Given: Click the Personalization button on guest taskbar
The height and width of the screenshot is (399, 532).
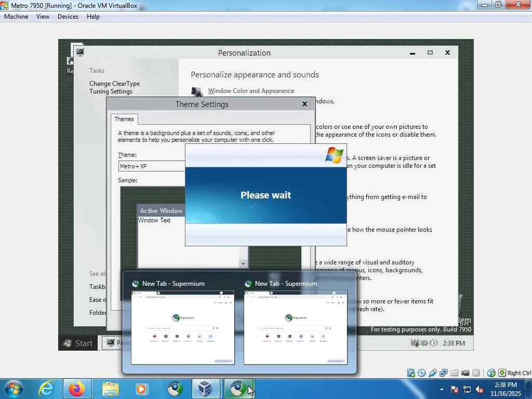Looking at the screenshot, I should tap(113, 343).
